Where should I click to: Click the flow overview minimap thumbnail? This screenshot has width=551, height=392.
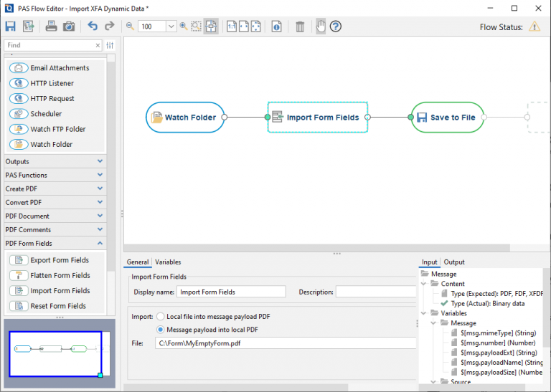point(60,354)
